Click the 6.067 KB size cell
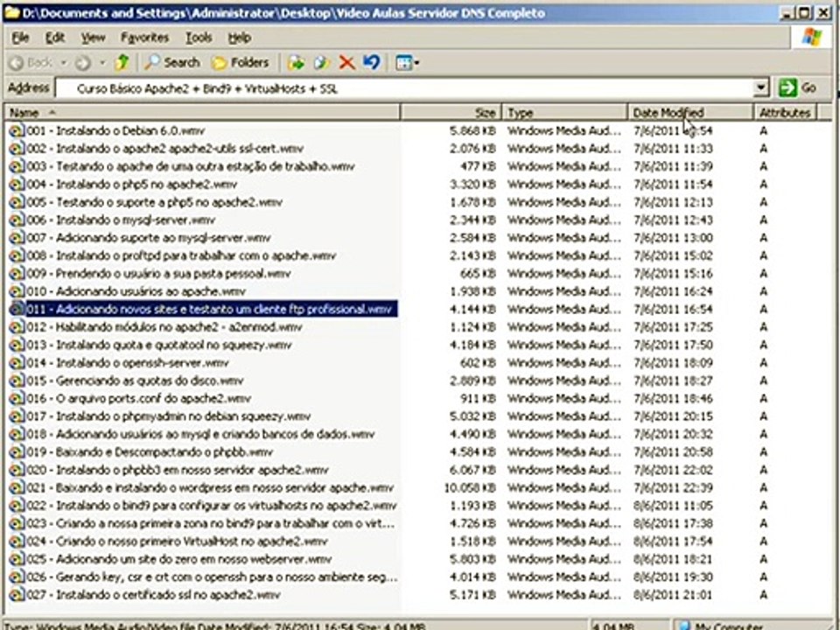The width and height of the screenshot is (840, 630). pos(472,470)
